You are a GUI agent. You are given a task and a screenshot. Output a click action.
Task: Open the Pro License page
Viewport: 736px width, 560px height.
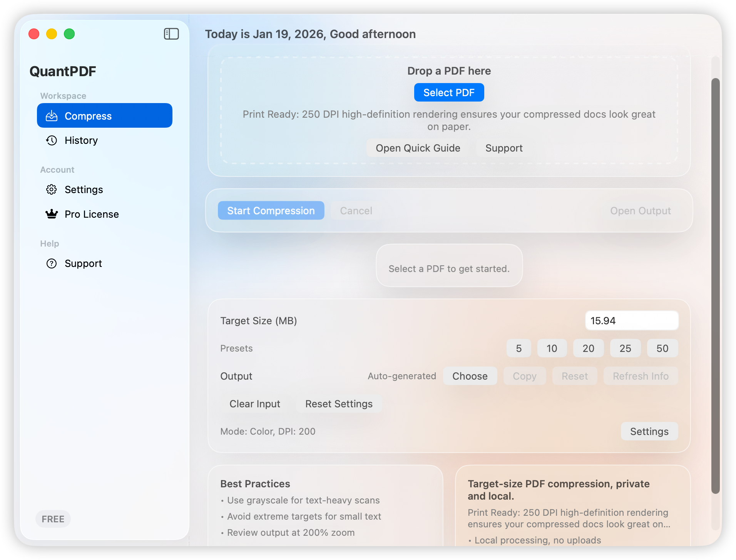click(x=92, y=214)
